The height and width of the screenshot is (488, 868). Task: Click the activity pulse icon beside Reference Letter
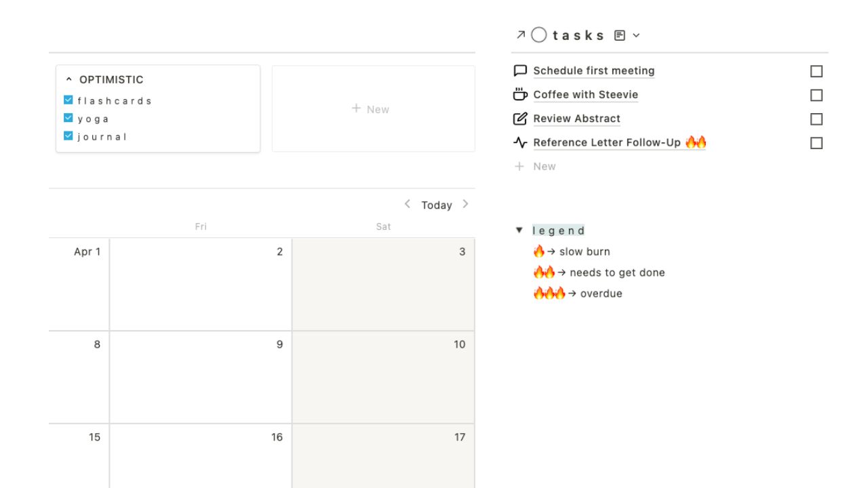pos(520,142)
